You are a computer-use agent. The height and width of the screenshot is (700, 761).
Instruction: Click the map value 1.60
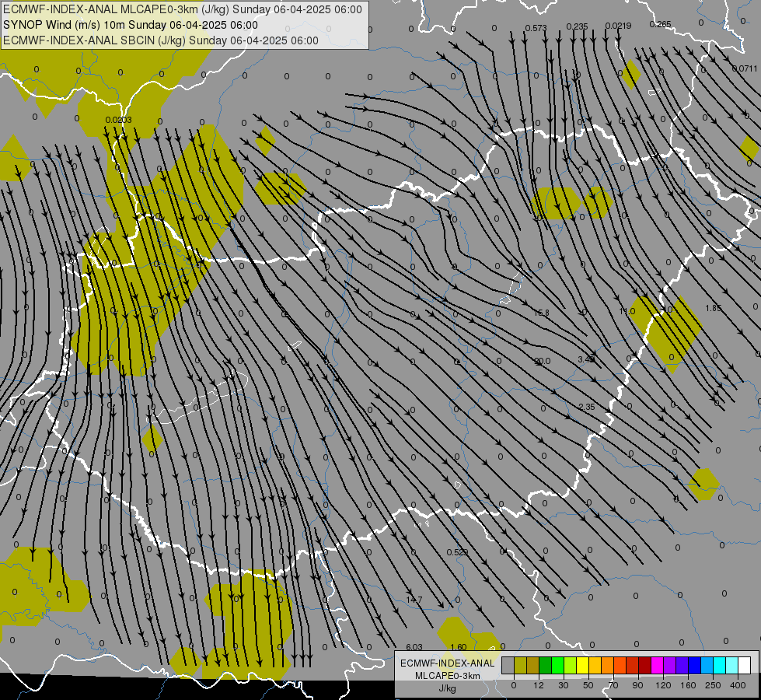point(458,647)
